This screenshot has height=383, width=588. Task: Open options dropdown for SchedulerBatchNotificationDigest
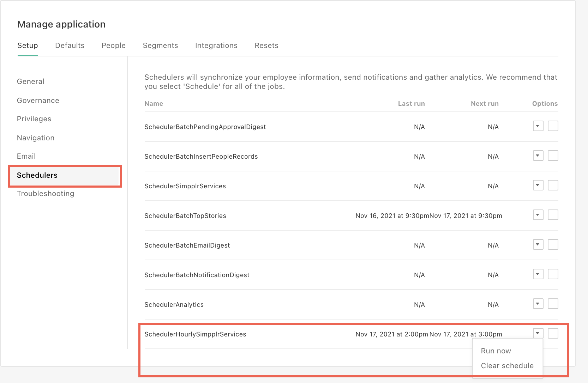click(x=538, y=274)
